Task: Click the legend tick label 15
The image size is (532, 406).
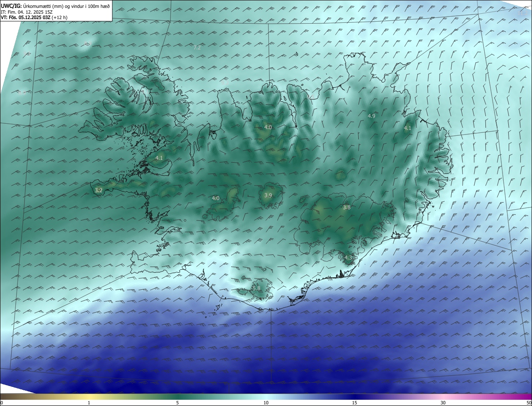Action: tap(355, 403)
